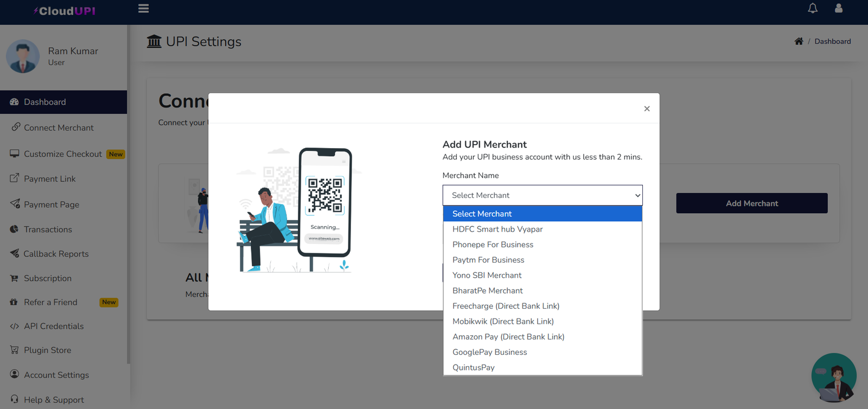Click the Add Merchant button

(752, 203)
